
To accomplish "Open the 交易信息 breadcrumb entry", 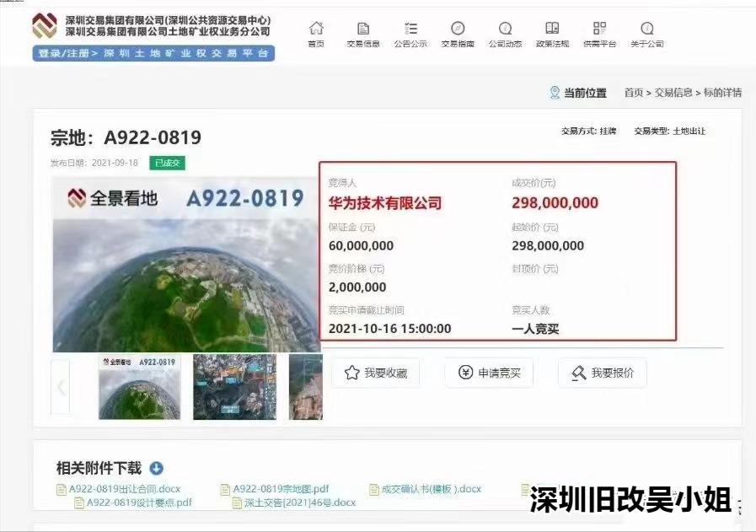I will pos(671,93).
